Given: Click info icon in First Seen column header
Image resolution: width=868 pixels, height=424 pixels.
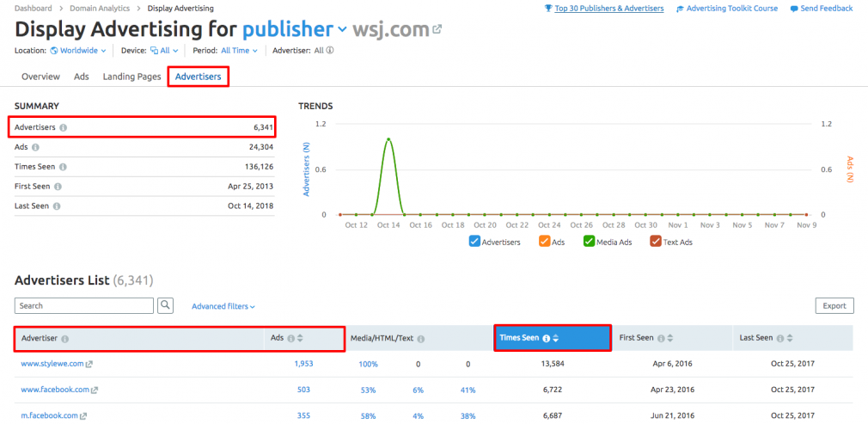Looking at the screenshot, I should click(x=661, y=337).
